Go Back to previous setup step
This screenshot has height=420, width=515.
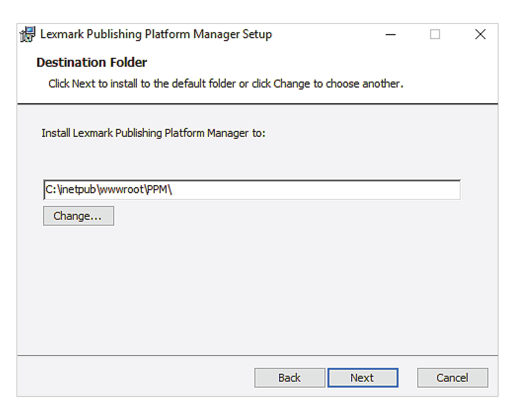(x=290, y=378)
